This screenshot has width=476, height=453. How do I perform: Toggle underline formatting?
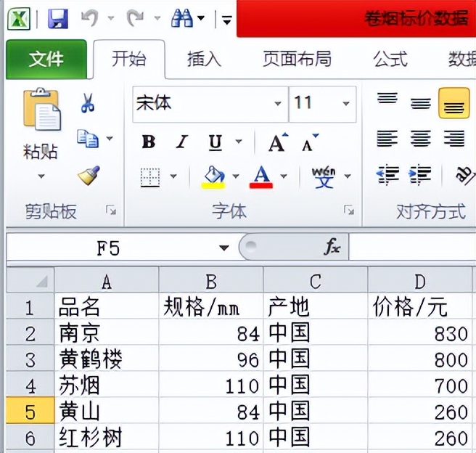pos(216,142)
